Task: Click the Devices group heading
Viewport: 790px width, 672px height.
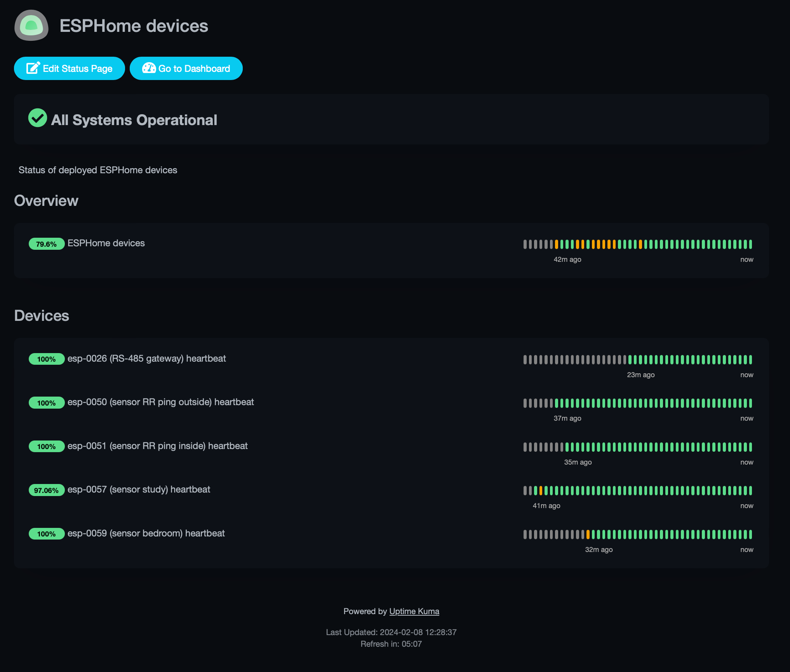Action: coord(41,316)
